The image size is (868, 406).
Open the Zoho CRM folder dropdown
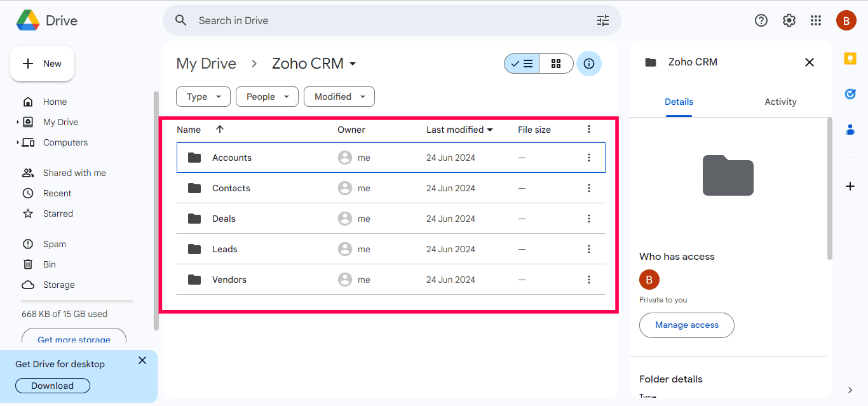click(314, 64)
